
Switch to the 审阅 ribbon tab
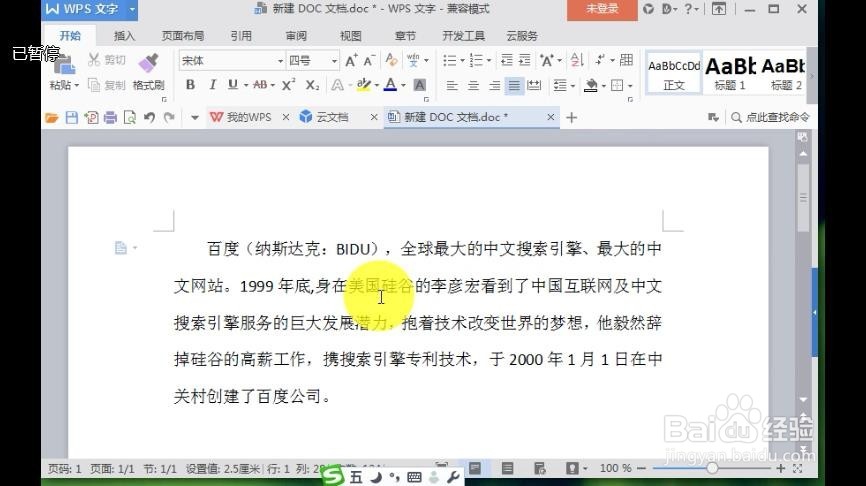point(297,36)
